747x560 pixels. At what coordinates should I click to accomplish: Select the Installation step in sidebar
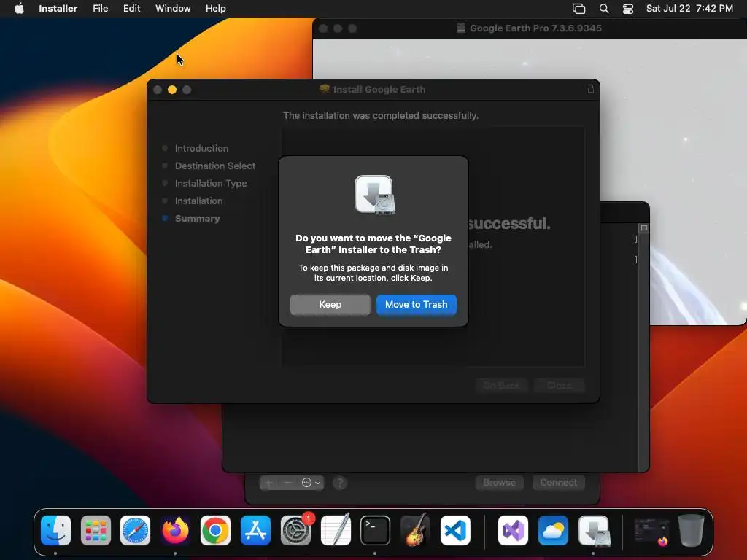point(198,201)
